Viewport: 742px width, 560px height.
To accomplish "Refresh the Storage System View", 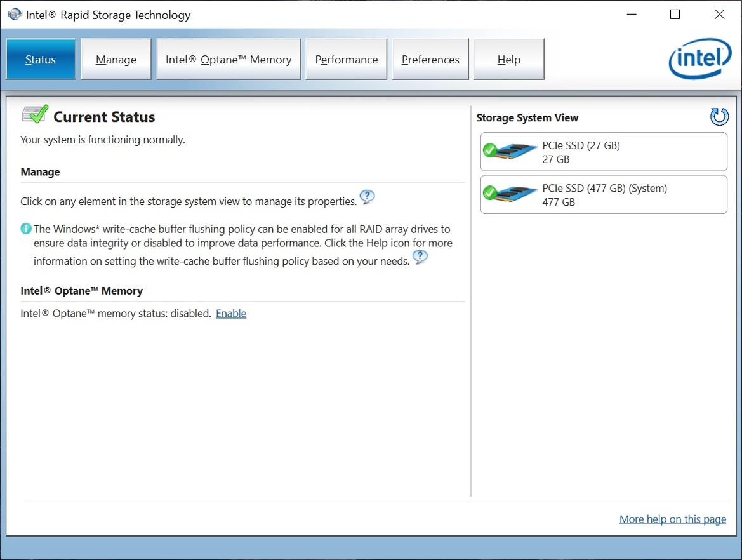I will 719,116.
